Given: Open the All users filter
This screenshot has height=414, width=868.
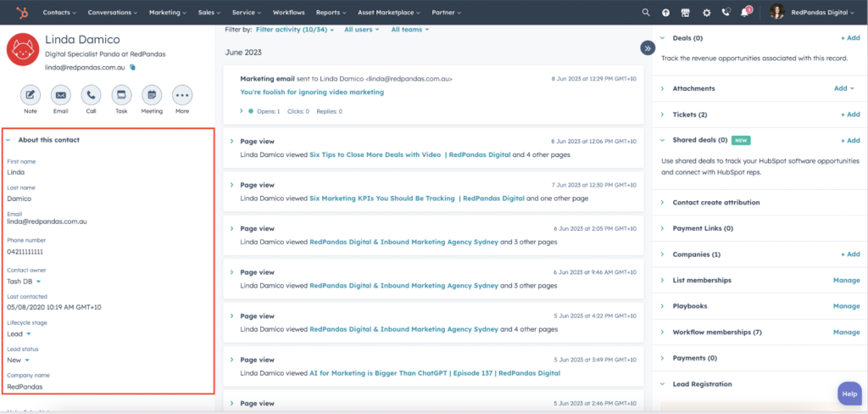Looking at the screenshot, I should point(361,30).
